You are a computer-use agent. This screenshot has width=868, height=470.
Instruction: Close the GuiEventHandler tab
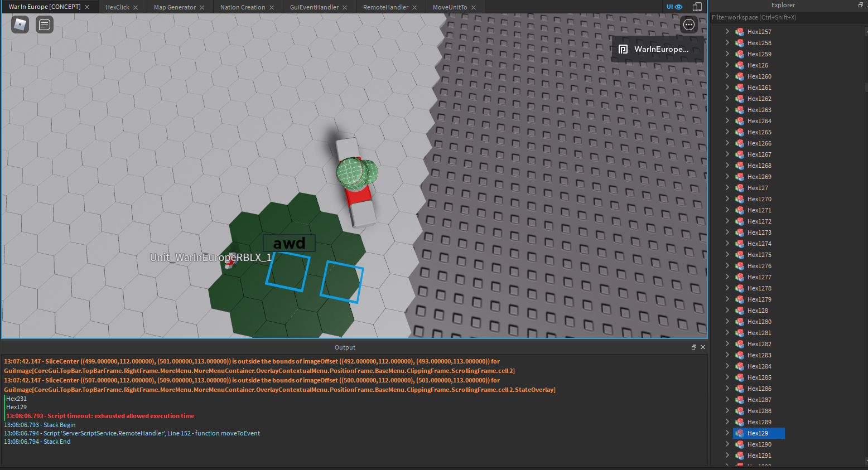point(345,7)
